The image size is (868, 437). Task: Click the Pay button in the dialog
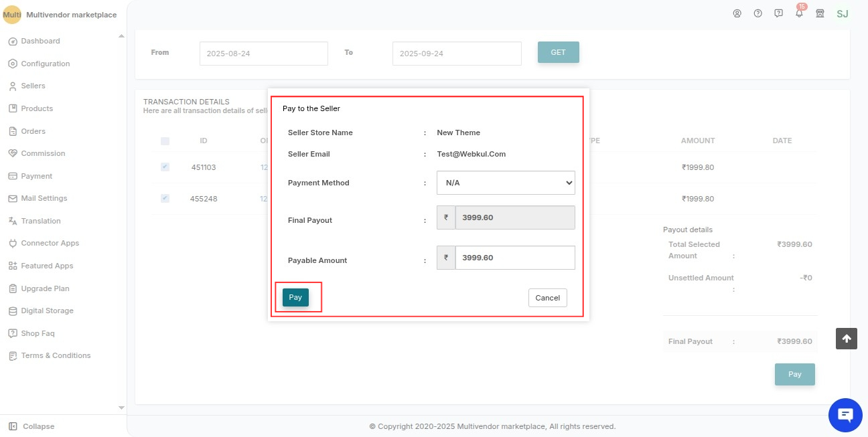[x=295, y=297]
